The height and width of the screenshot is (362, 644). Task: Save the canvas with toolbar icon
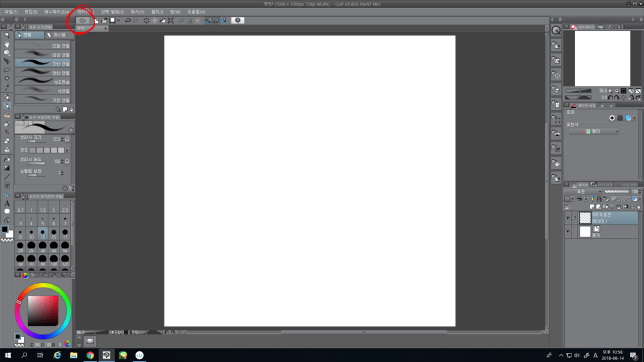click(112, 20)
